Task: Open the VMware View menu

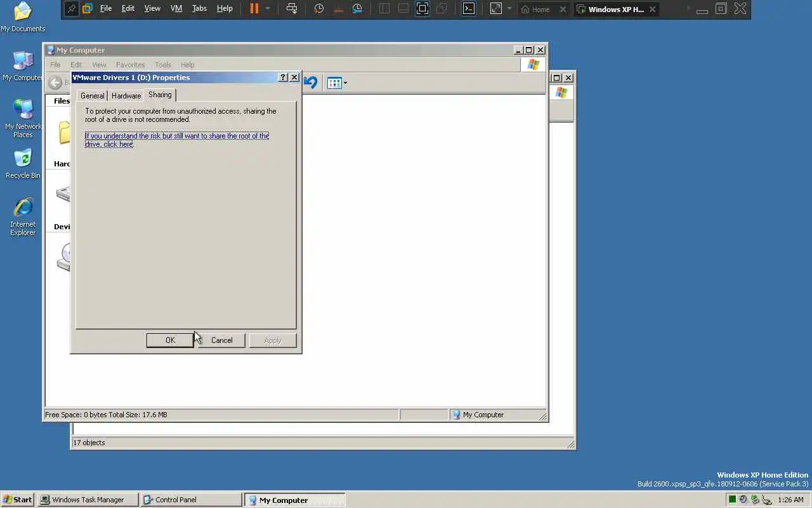Action: pos(152,9)
